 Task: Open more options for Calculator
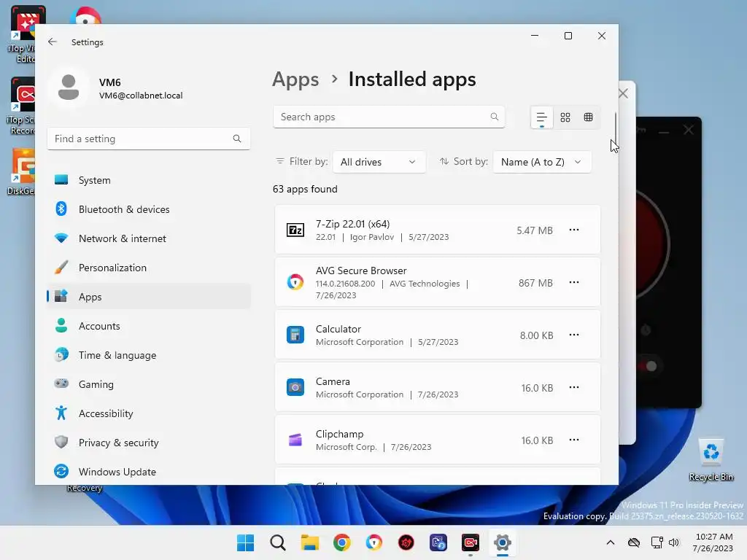(x=574, y=335)
